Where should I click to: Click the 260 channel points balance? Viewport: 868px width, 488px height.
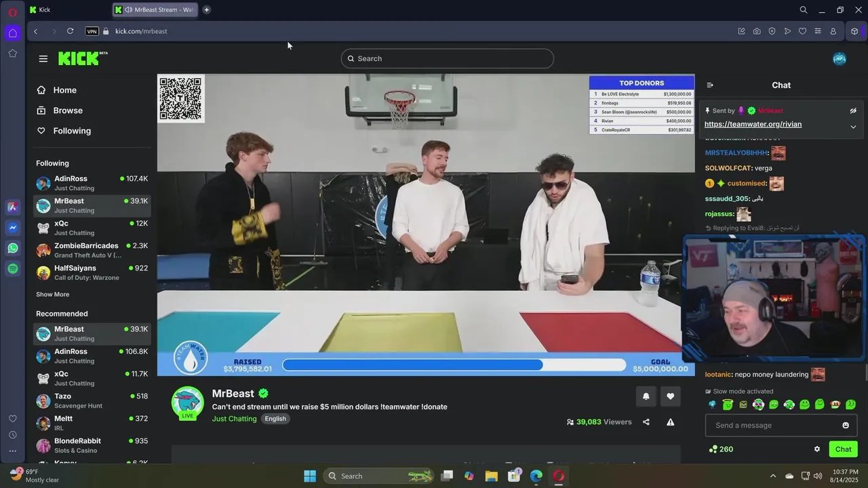click(x=720, y=449)
